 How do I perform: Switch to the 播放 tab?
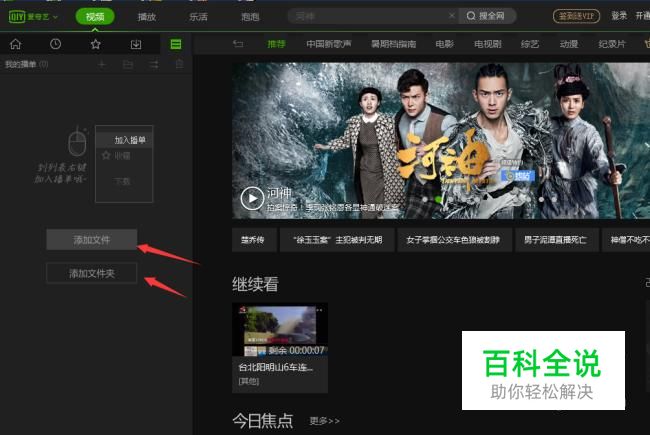147,17
